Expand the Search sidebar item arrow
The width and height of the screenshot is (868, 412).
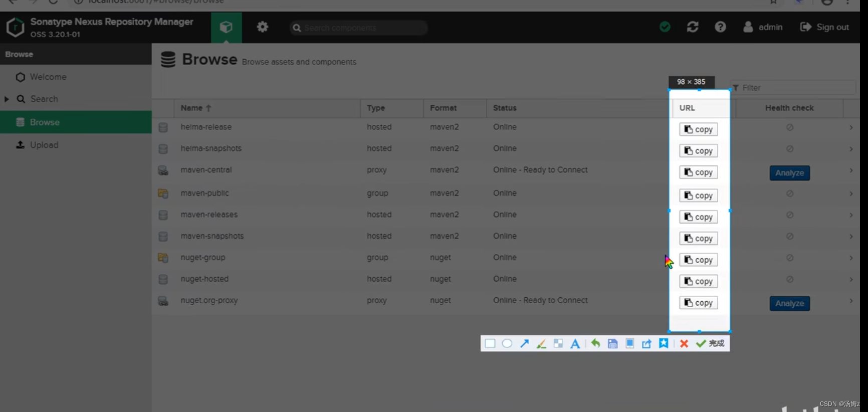coord(7,99)
